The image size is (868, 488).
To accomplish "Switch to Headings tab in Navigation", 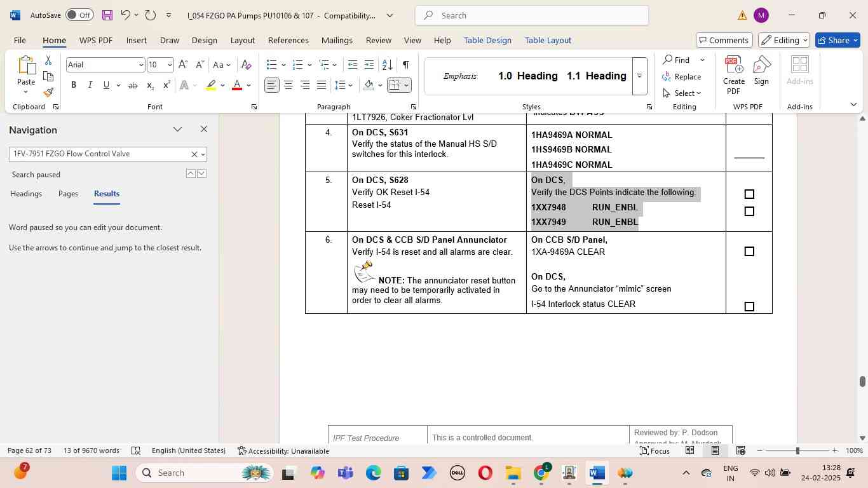I will pos(26,194).
